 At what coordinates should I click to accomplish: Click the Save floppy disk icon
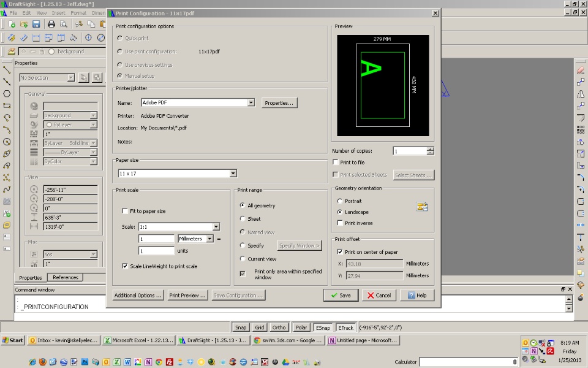(x=36, y=25)
